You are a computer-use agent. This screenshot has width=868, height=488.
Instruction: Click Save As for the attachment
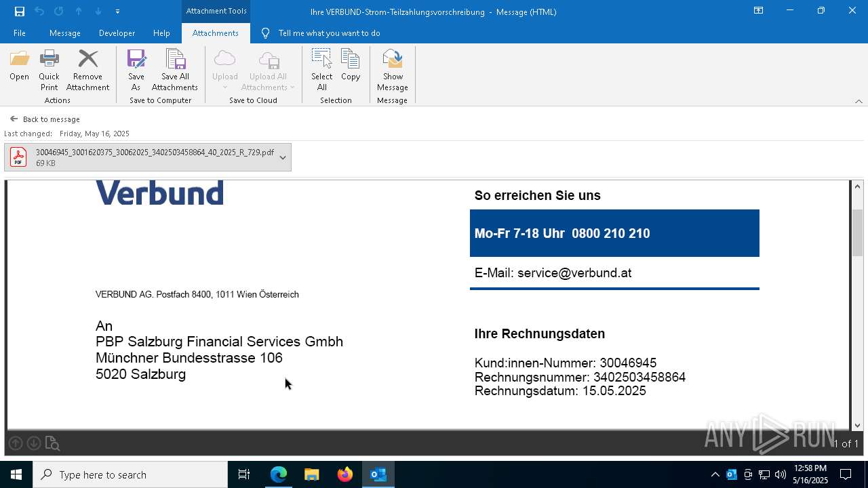tap(136, 70)
